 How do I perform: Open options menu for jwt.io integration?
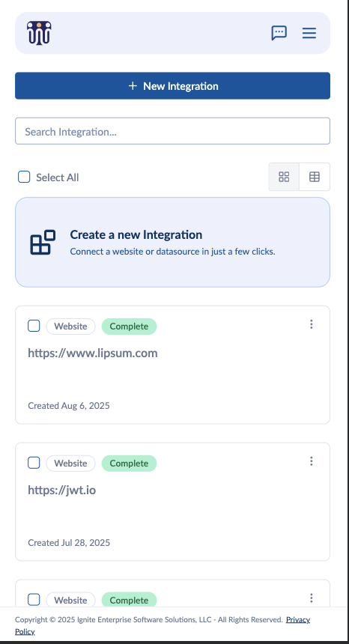[x=312, y=461]
